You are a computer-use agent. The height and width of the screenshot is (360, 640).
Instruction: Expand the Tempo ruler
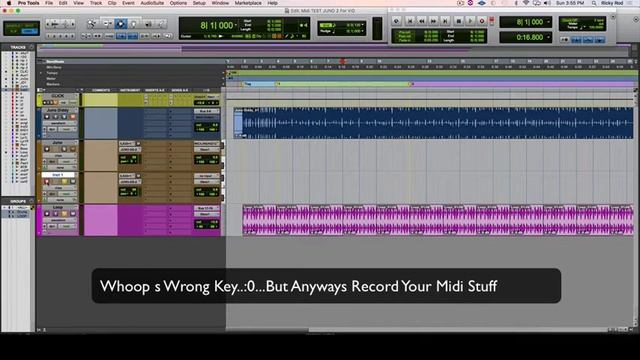[41, 73]
